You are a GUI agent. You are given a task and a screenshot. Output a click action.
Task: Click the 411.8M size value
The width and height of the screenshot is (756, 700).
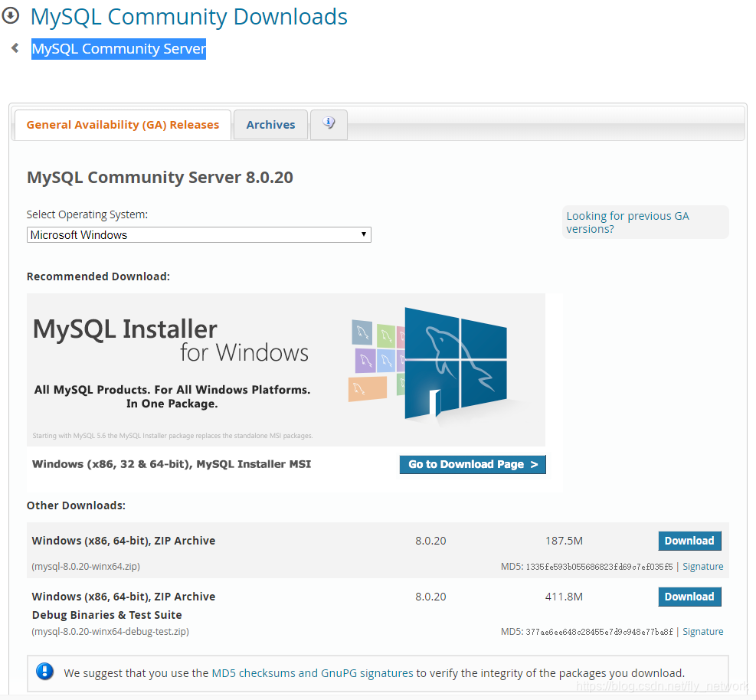564,597
